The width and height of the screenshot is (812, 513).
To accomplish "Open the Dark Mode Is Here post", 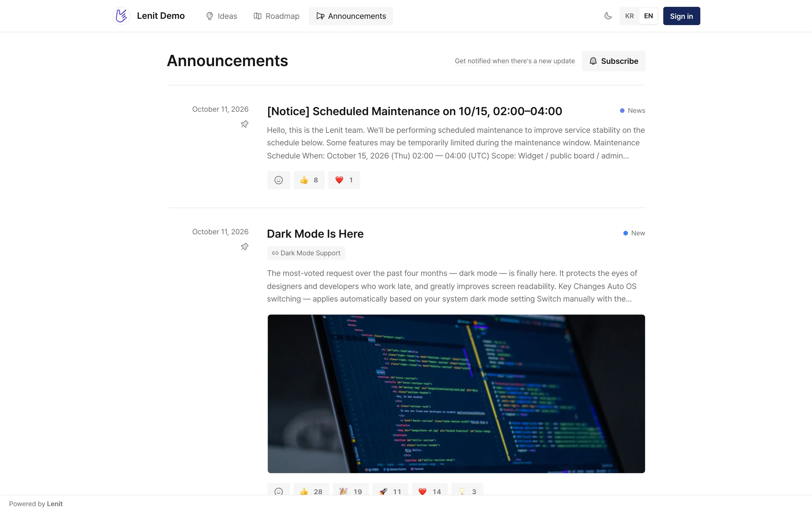I will click(x=315, y=234).
